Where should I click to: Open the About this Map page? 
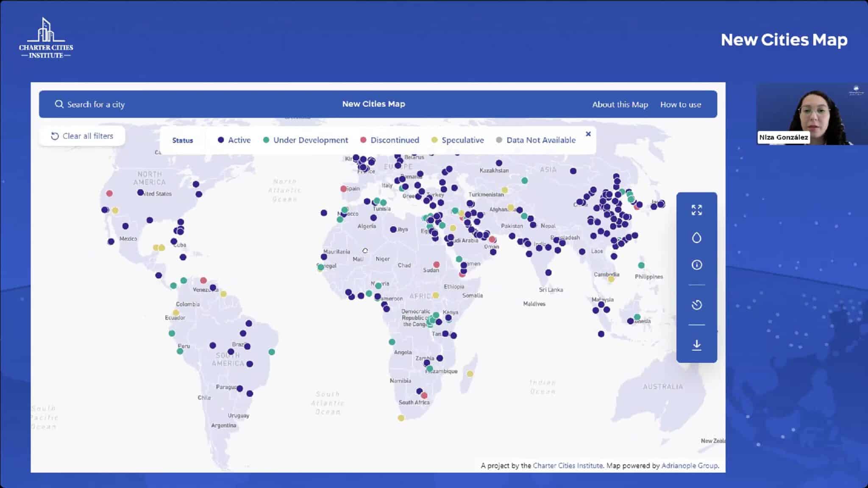(x=620, y=104)
